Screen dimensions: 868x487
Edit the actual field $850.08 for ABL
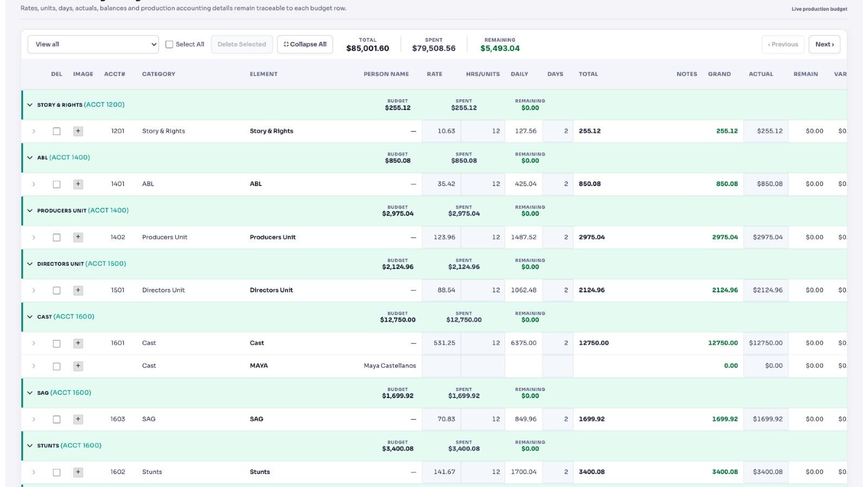(x=766, y=184)
